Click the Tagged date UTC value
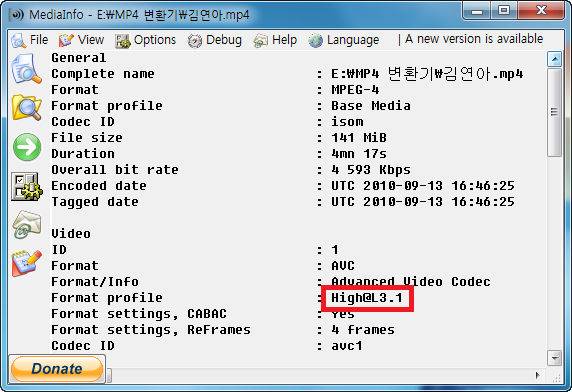 click(x=423, y=202)
